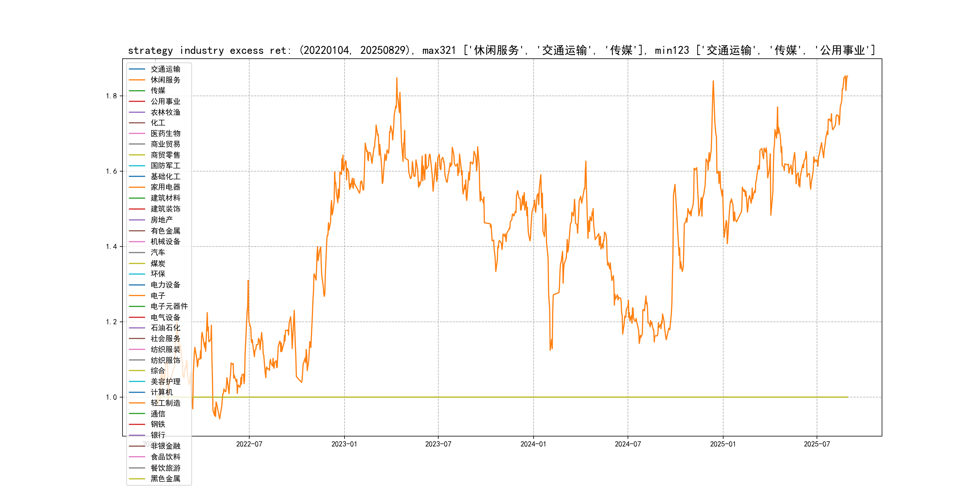Click the 2023-01 x-axis tick label
The height and width of the screenshot is (490, 980).
(344, 444)
